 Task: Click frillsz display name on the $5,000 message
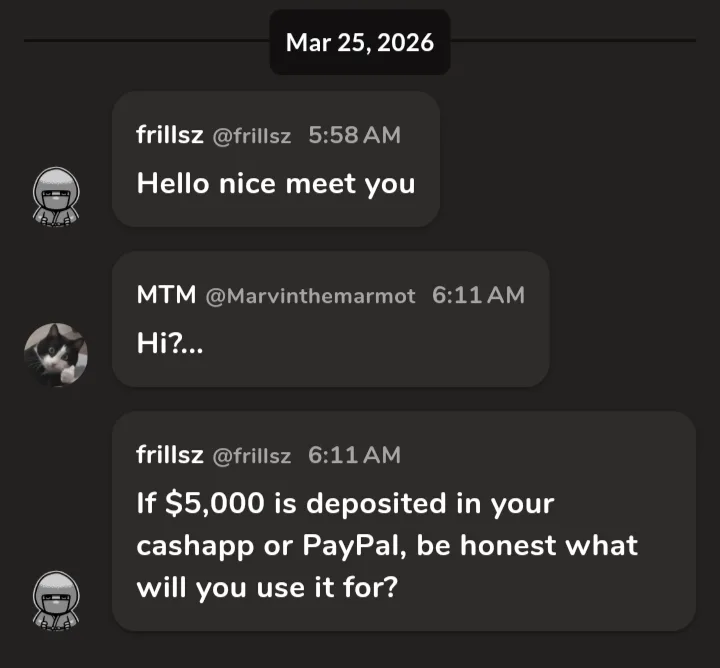(x=169, y=455)
